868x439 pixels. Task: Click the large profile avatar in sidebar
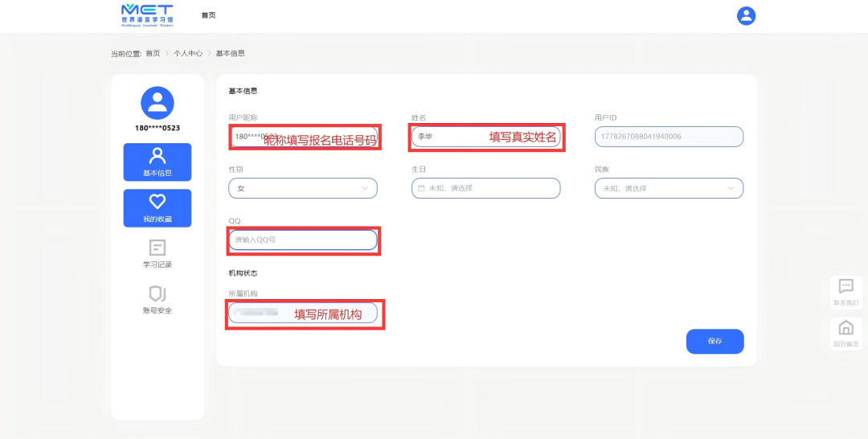pos(158,103)
